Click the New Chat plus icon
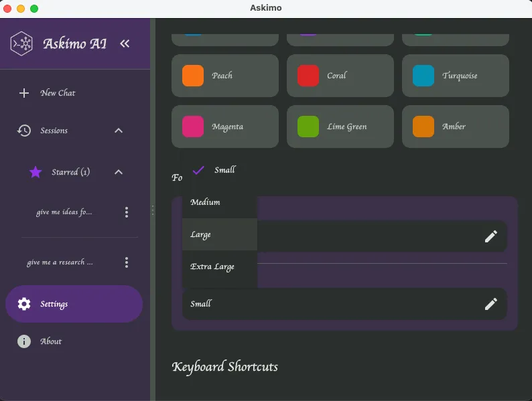Image resolution: width=532 pixels, height=401 pixels. coord(24,93)
